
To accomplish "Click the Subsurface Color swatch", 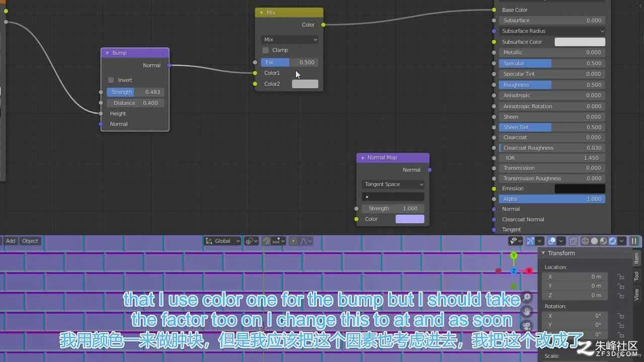I will [x=580, y=42].
